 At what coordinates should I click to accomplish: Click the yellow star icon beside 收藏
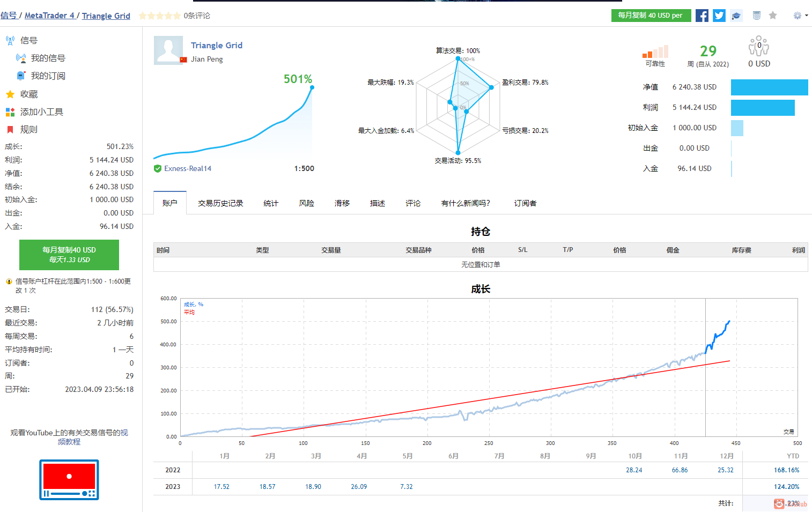(10, 94)
